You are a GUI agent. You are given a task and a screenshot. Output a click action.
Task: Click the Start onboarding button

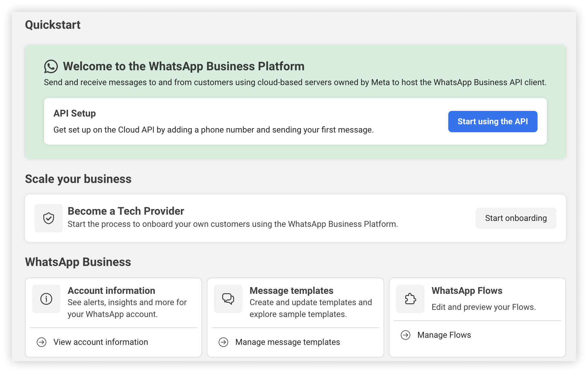[516, 218]
